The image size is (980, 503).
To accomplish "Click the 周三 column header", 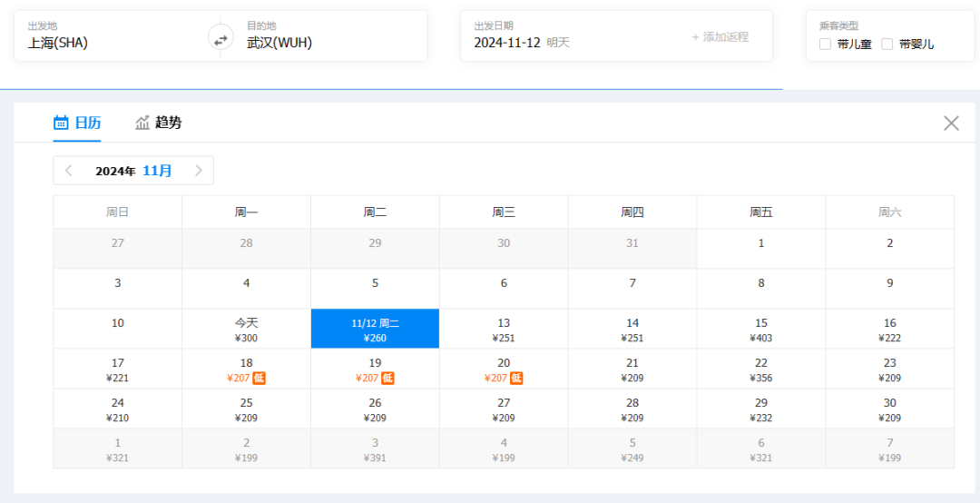I will pyautogui.click(x=504, y=212).
